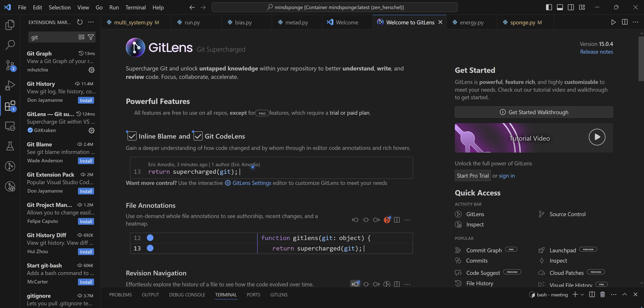Kill the terminal with trash icon
Screen dimensions: 644x308
603,295
